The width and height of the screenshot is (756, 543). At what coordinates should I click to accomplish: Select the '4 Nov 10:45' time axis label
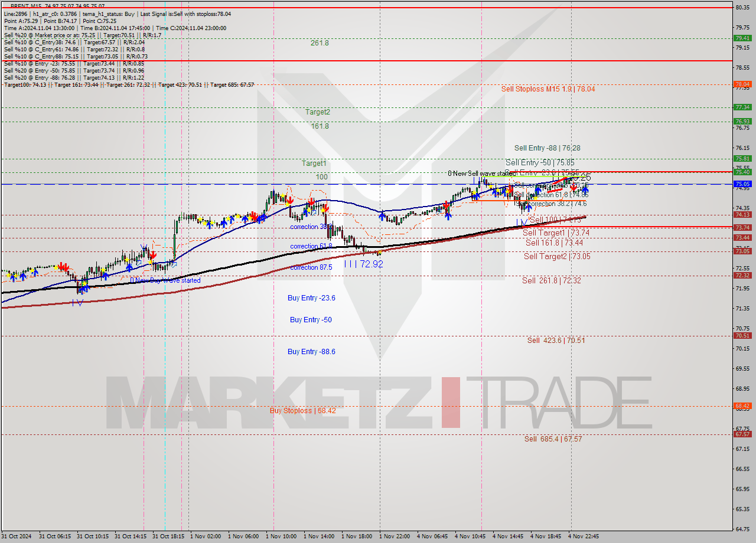470,537
